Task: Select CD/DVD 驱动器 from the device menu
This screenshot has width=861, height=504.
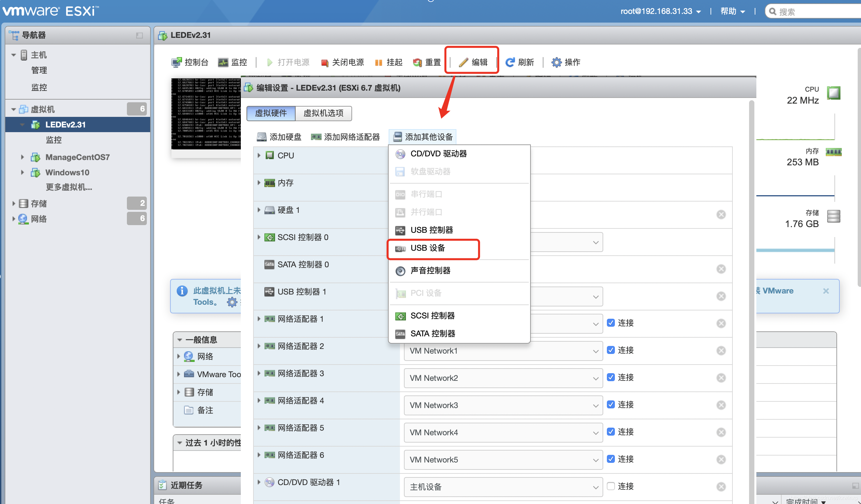Action: (x=459, y=154)
